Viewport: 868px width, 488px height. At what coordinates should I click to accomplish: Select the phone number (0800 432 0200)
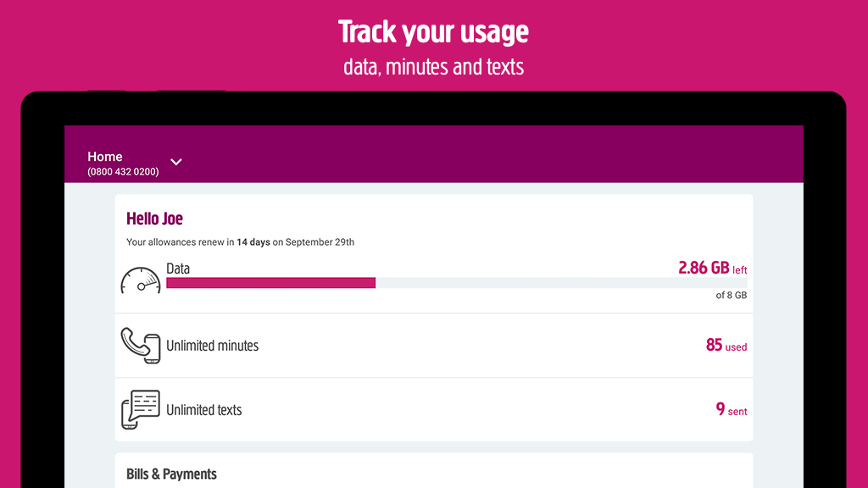pyautogui.click(x=123, y=172)
